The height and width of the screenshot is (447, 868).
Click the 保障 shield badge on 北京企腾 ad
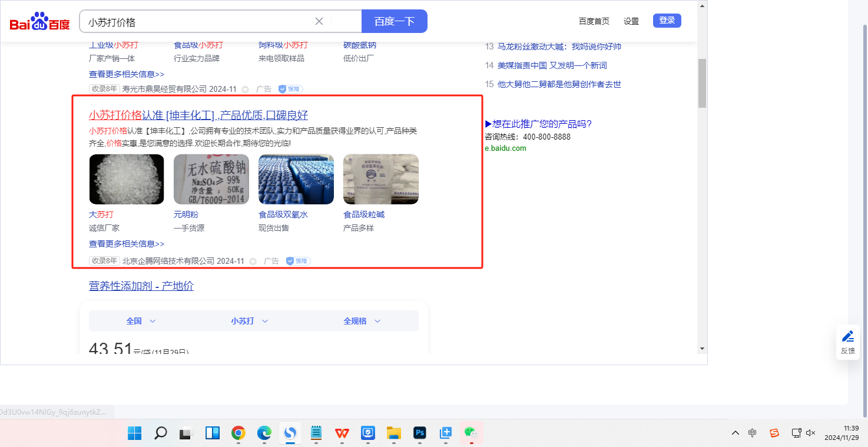click(x=298, y=261)
